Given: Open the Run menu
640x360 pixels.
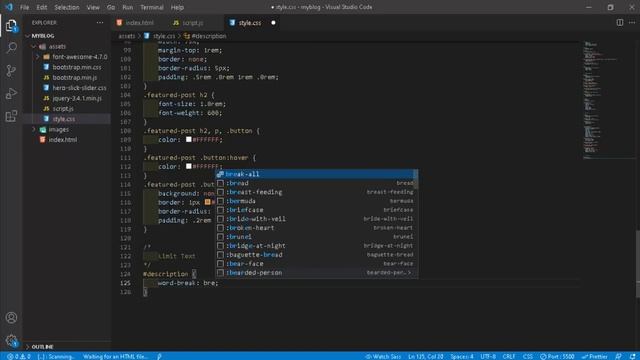Looking at the screenshot, I should 127,7.
